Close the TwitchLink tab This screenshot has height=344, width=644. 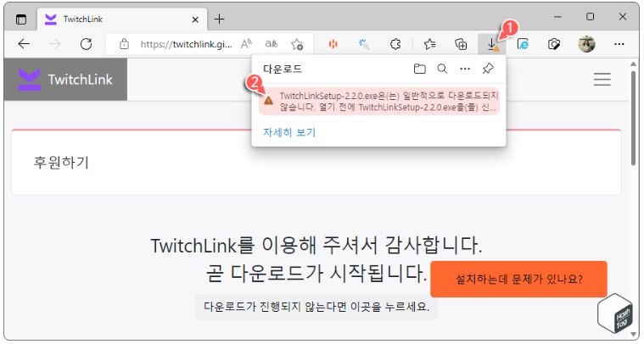pos(195,19)
